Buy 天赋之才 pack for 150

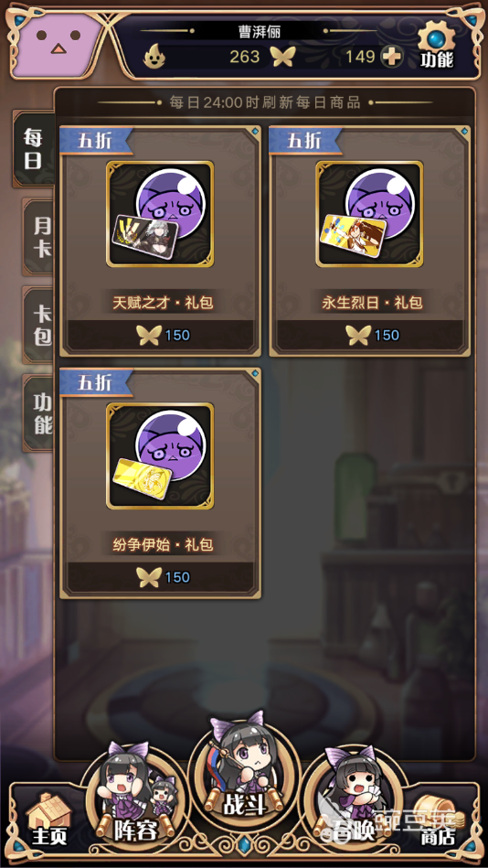pyautogui.click(x=160, y=335)
